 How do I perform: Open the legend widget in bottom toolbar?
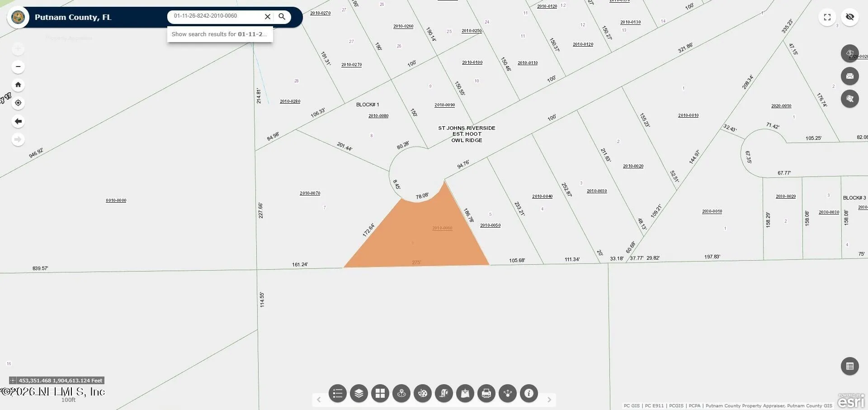[338, 393]
